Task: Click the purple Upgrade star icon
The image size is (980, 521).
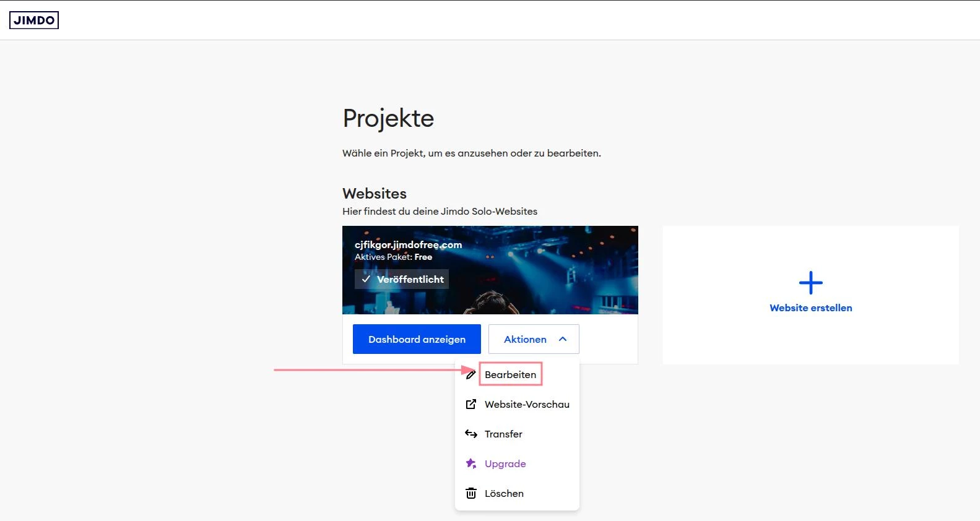Action: click(471, 463)
